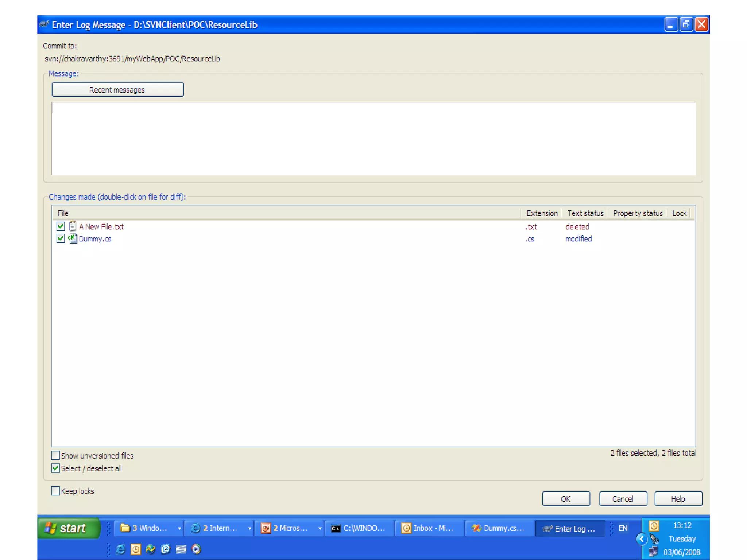Click inside the log message text box
The height and width of the screenshot is (560, 747).
373,139
